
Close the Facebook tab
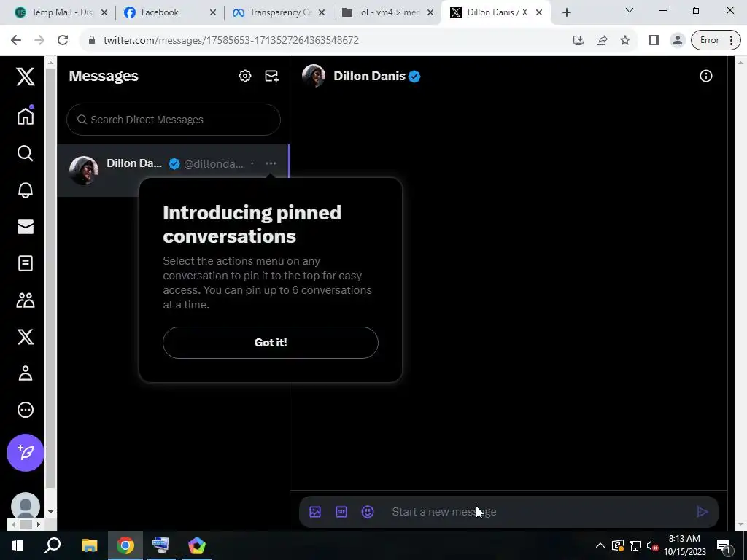pos(213,13)
